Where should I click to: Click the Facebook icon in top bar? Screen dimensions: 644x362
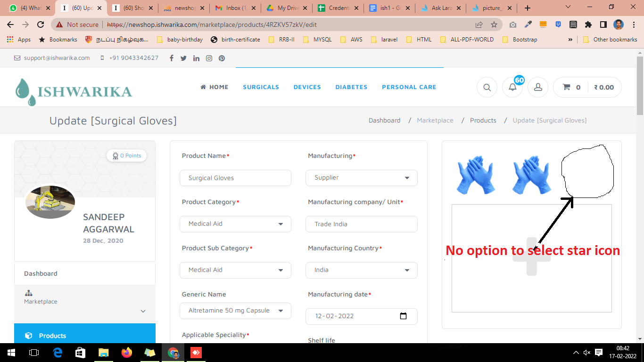(x=171, y=58)
